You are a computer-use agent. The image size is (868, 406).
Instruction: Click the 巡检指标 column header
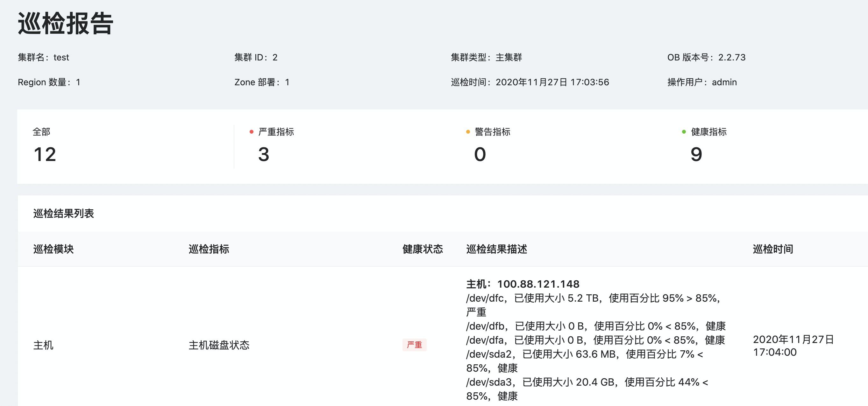(209, 249)
